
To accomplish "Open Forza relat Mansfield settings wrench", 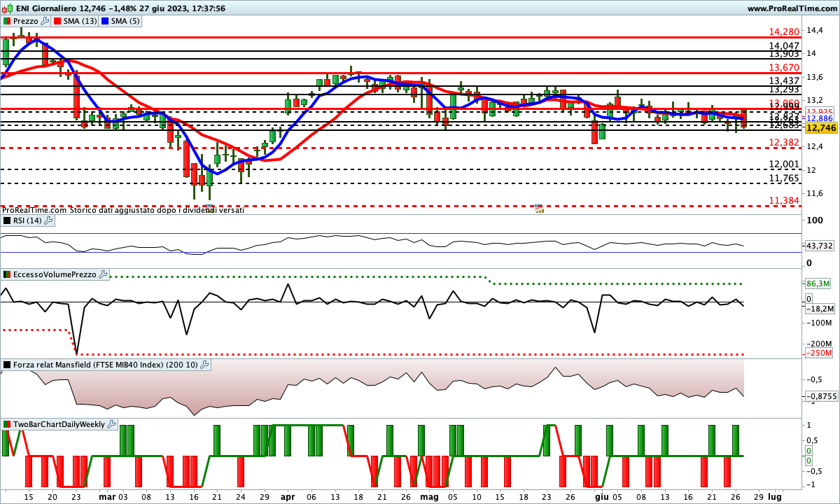I will [204, 365].
